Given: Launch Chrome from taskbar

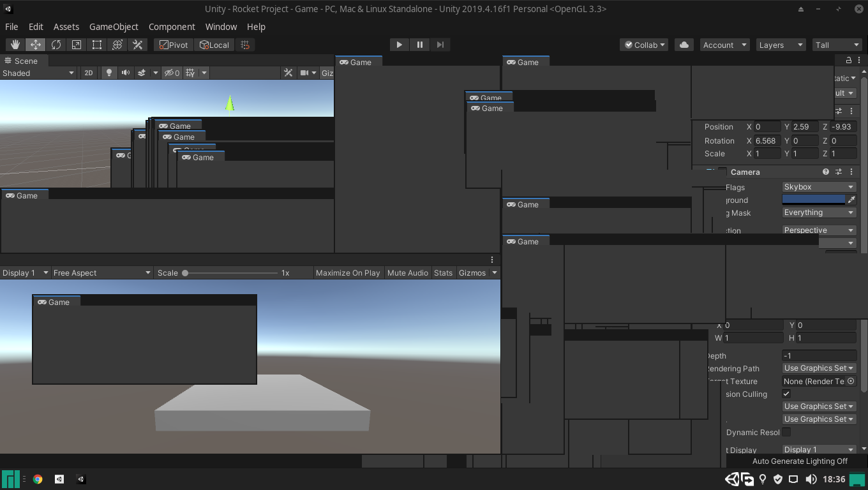Looking at the screenshot, I should pyautogui.click(x=38, y=479).
